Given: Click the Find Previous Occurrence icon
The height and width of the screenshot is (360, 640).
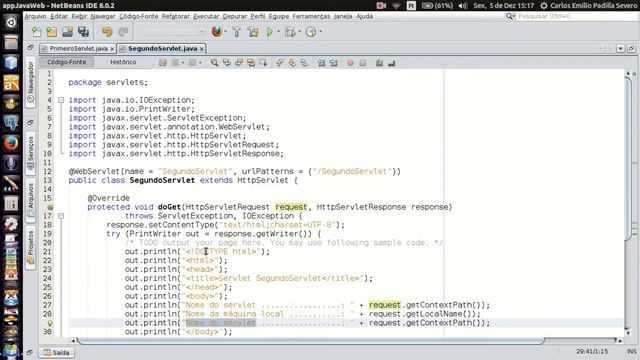Looking at the screenshot, I should pyautogui.click(x=227, y=63).
